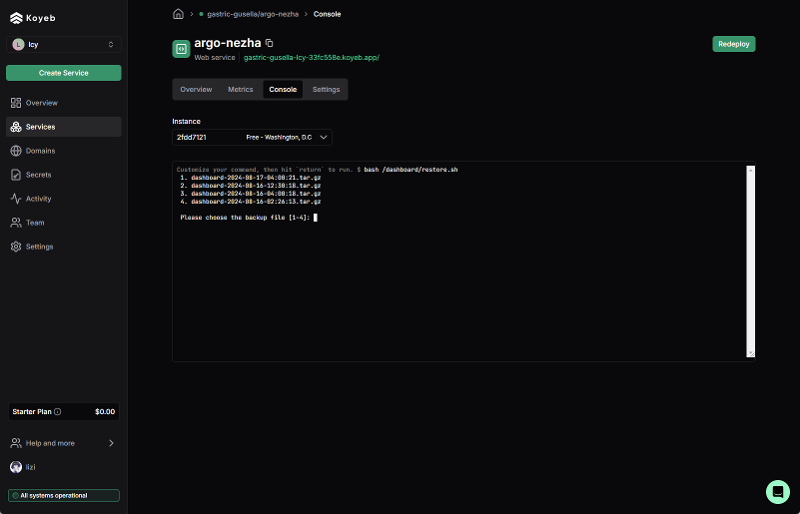Open the Activity page

point(64,199)
